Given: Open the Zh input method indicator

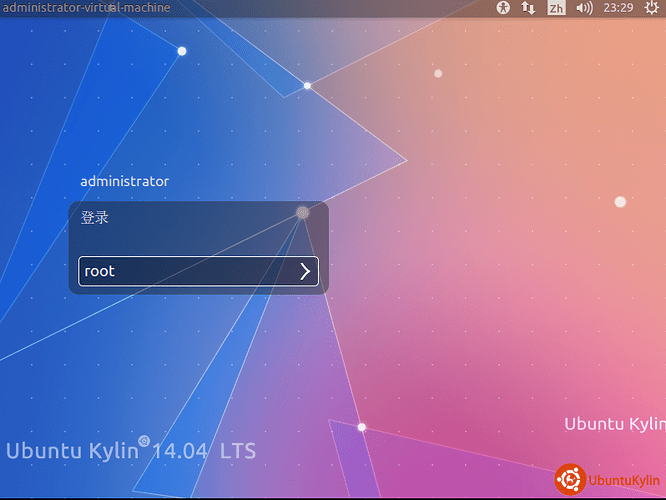Looking at the screenshot, I should 556,8.
